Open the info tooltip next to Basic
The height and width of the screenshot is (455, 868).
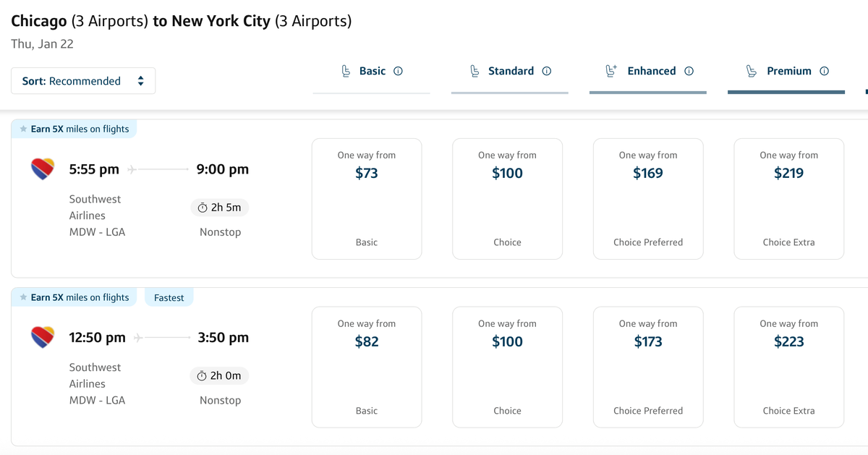click(397, 71)
